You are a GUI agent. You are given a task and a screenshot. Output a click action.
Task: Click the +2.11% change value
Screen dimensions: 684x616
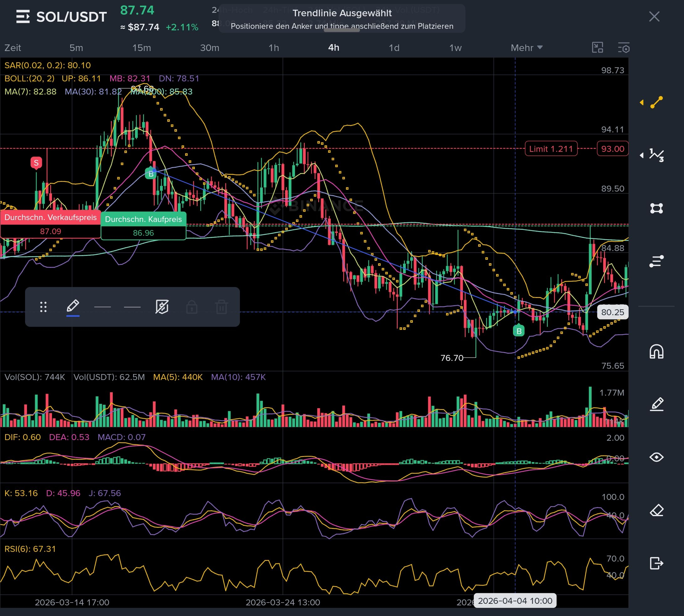182,27
